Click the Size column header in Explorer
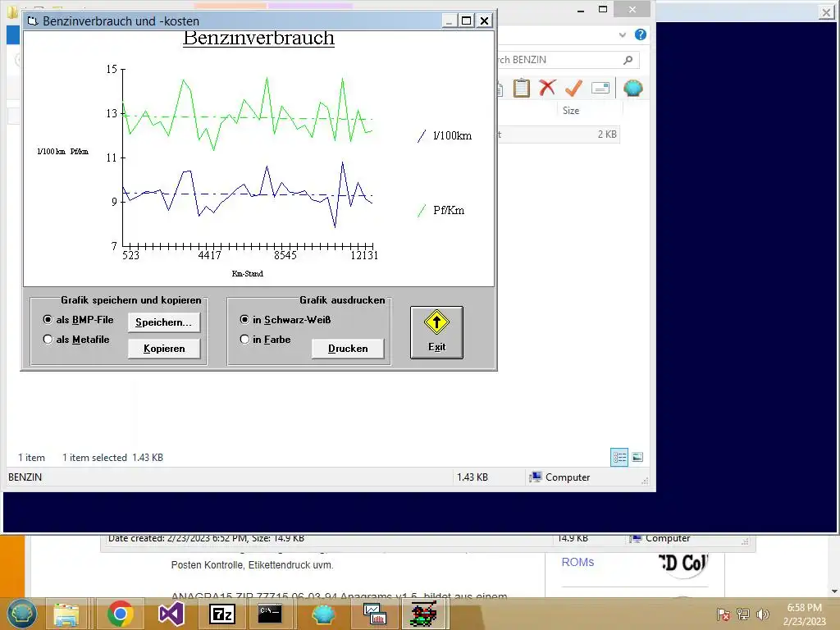This screenshot has width=840, height=630. tap(571, 111)
